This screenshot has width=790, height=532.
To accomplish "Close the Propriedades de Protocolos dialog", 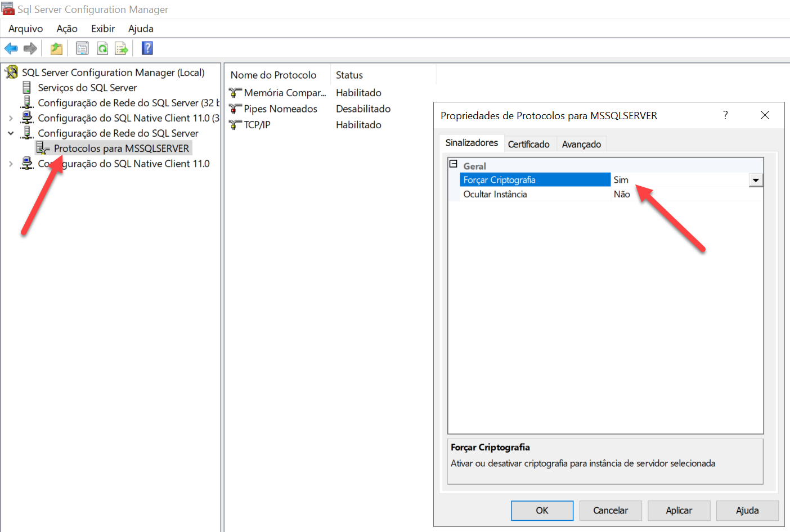I will pyautogui.click(x=765, y=115).
